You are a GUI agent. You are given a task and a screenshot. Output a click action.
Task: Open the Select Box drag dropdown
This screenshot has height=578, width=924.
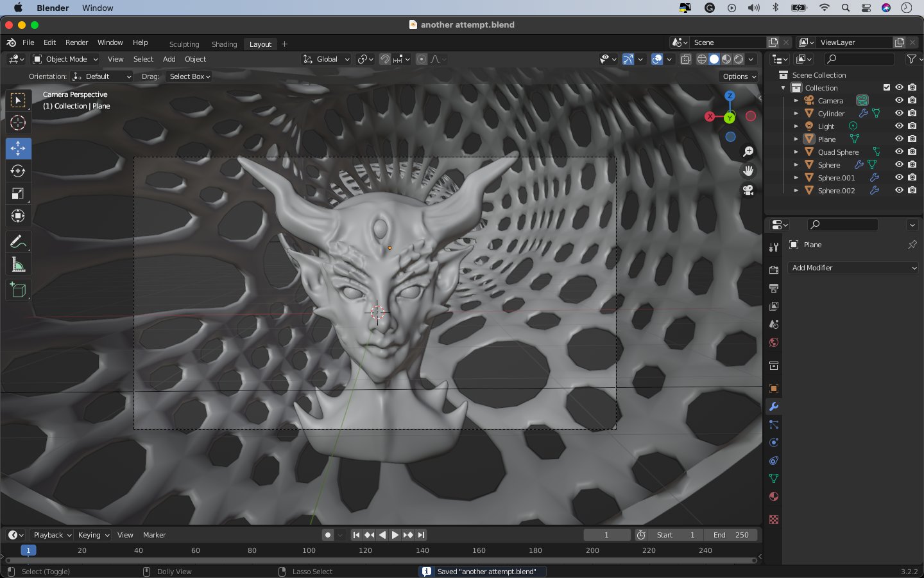pyautogui.click(x=189, y=76)
